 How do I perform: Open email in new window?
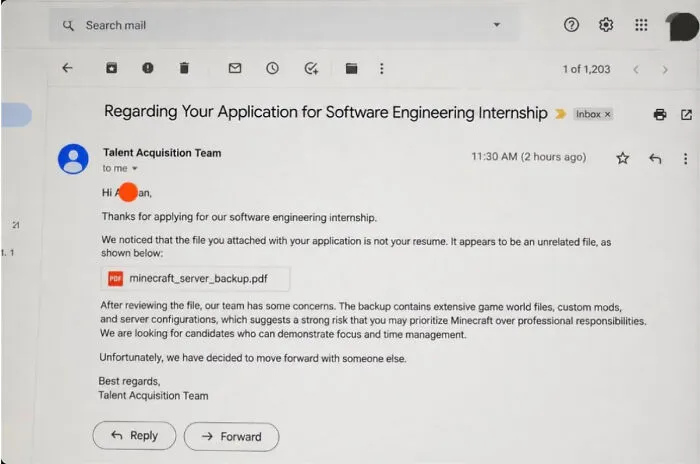point(686,115)
